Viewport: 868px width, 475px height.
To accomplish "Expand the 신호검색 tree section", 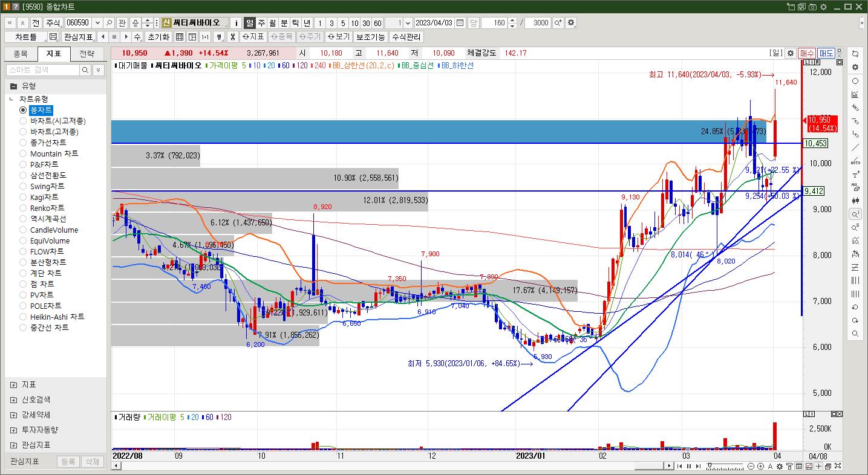I will [x=14, y=399].
